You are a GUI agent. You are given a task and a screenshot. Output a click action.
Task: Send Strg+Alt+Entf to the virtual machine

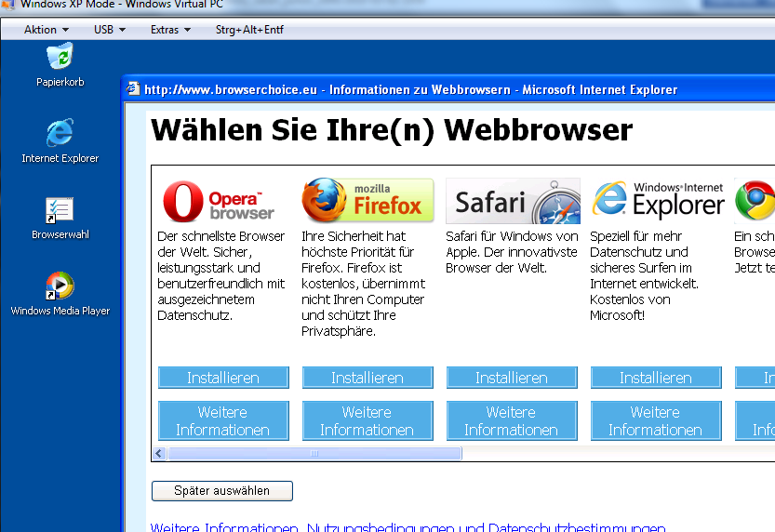coord(249,30)
